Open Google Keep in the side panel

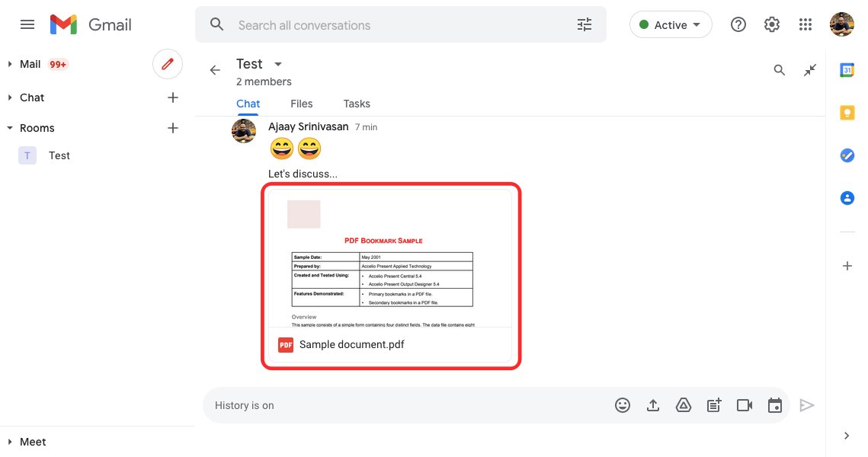[847, 113]
